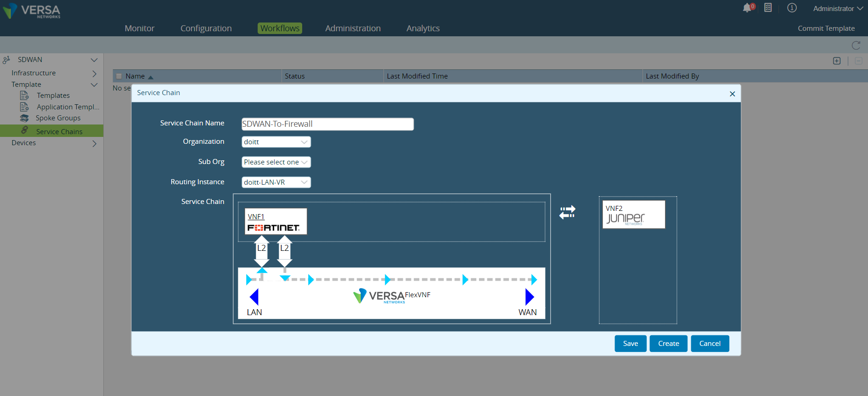Open the task list icon in header
The image size is (868, 396).
coord(768,8)
